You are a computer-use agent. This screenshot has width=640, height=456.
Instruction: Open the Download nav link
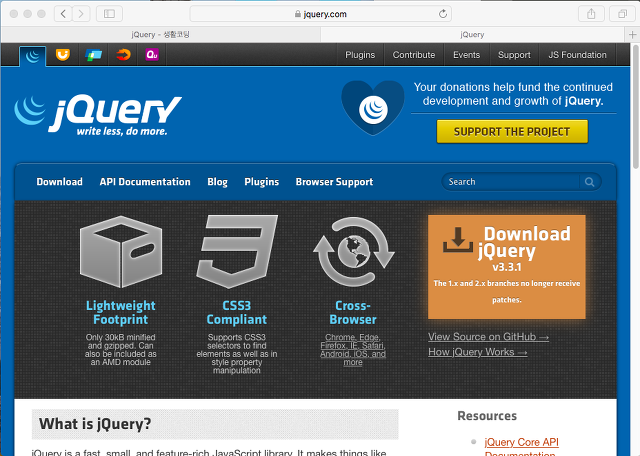60,182
